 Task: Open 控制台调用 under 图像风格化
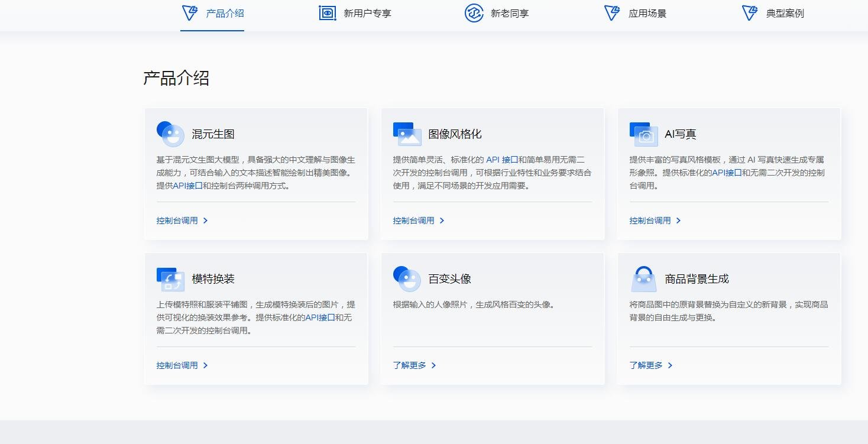pos(413,220)
